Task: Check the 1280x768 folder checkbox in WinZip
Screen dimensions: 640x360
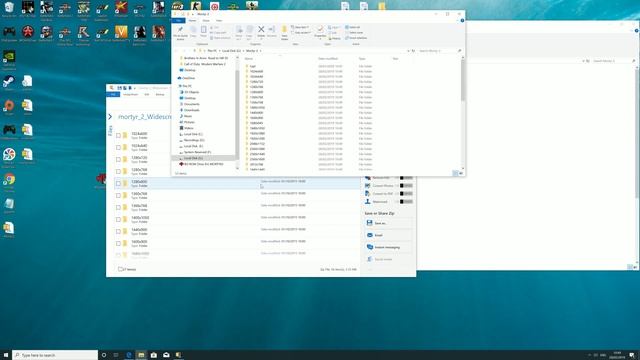Action: pyautogui.click(x=118, y=171)
